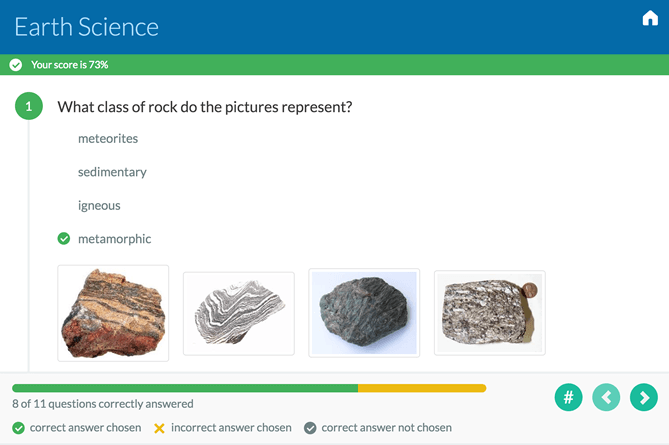Go to the home screen icon
Viewport: 669px width, 445px height.
click(x=650, y=19)
